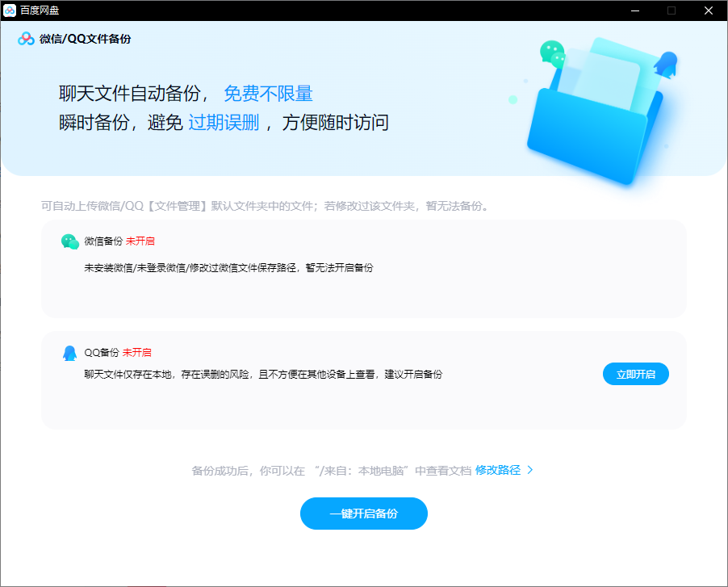The height and width of the screenshot is (587, 728).
Task: Select the QQ penguin icon in QQ备份 section
Action: (70, 352)
